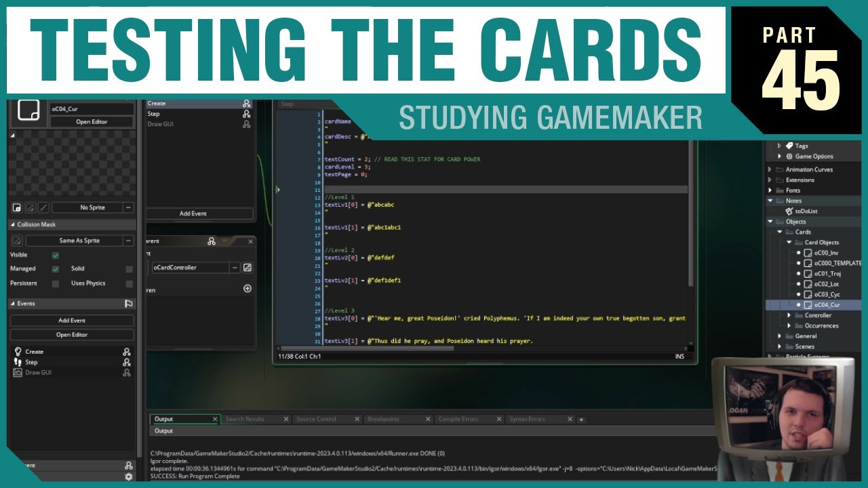
Task: Click the Draw GUI event picture icon
Action: [18, 372]
